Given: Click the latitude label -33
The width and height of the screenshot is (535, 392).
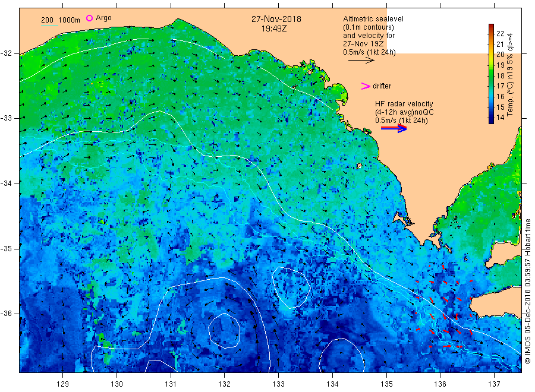Looking at the screenshot, I should (6, 118).
